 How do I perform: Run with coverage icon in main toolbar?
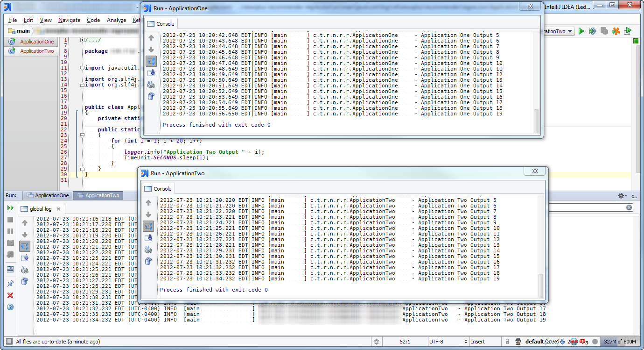[x=628, y=31]
